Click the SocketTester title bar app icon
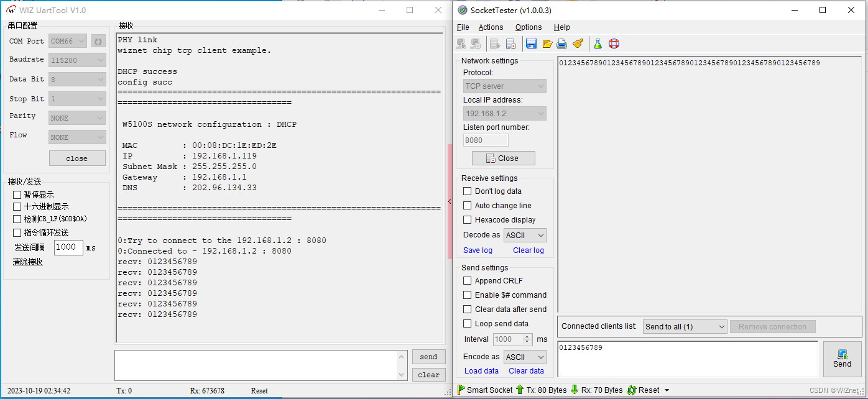Image resolution: width=868 pixels, height=399 pixels. (x=463, y=10)
